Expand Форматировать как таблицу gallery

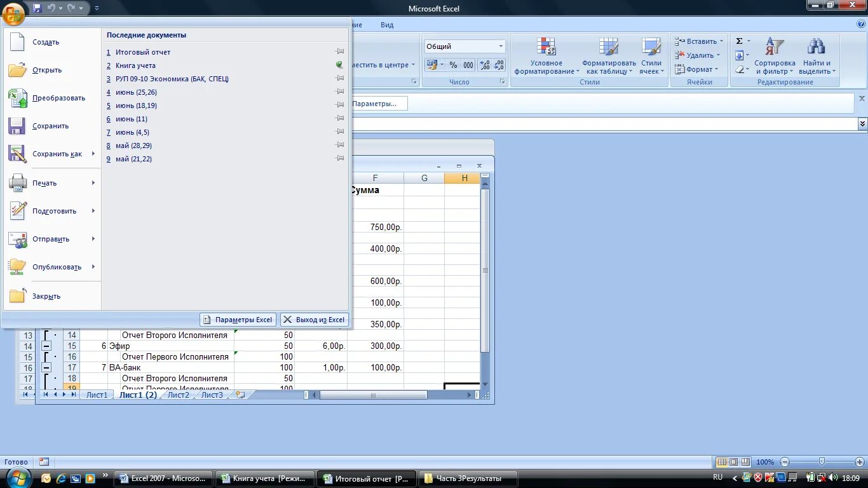(609, 56)
